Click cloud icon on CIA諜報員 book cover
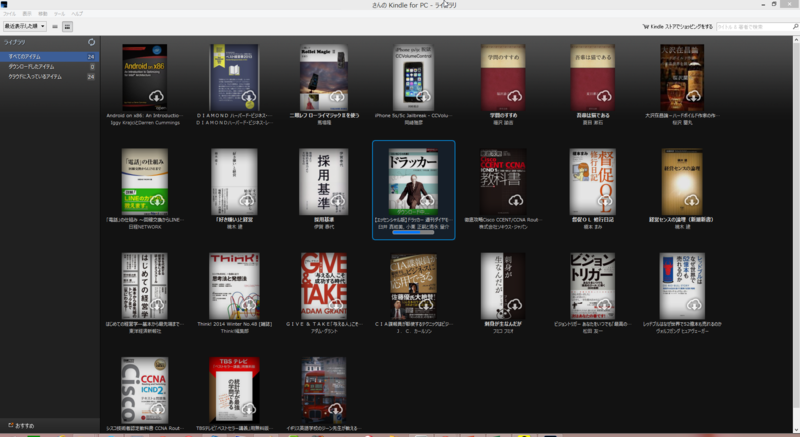The image size is (800, 437). click(426, 305)
